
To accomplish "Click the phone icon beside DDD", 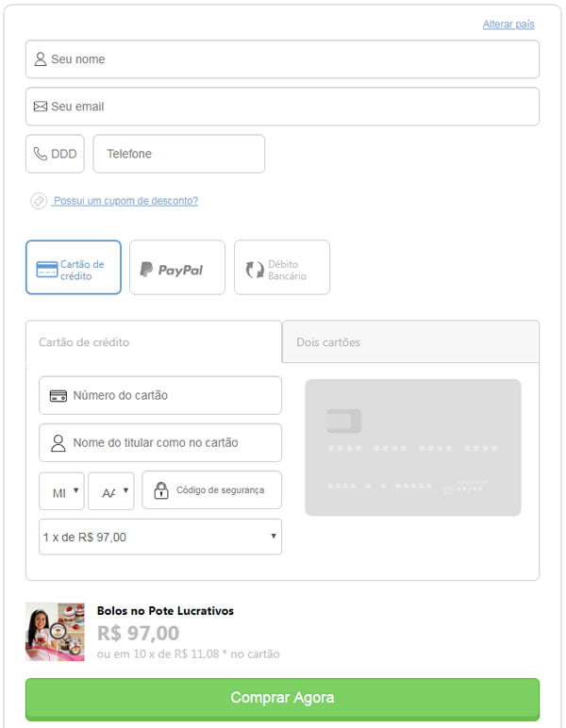I will pos(41,154).
